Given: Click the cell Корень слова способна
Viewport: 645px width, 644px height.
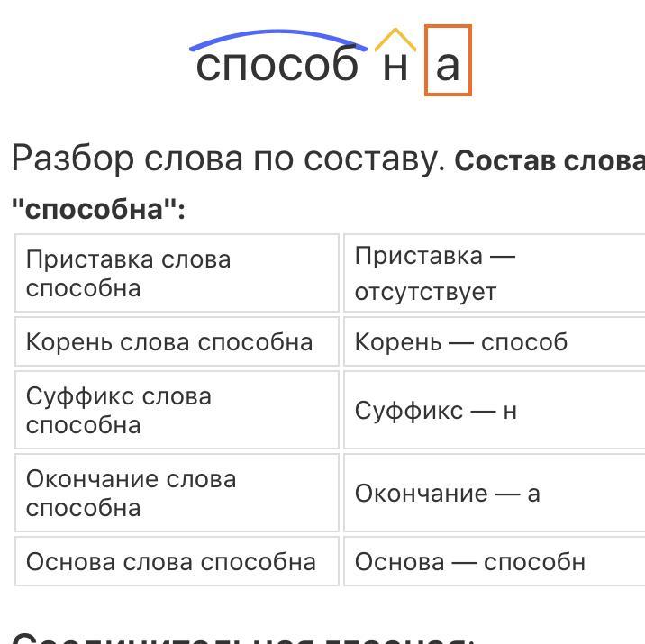Looking at the screenshot, I should (177, 341).
